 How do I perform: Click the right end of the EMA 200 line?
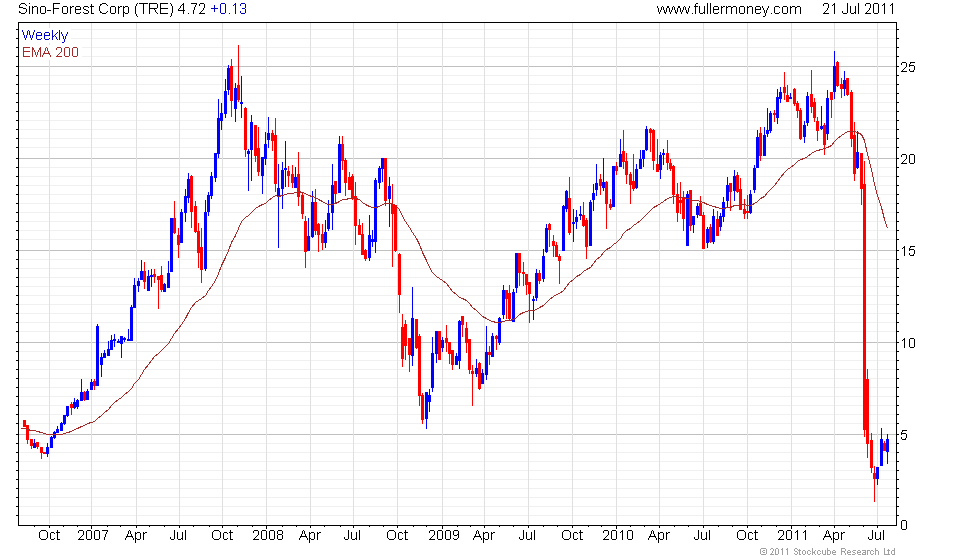(x=887, y=227)
